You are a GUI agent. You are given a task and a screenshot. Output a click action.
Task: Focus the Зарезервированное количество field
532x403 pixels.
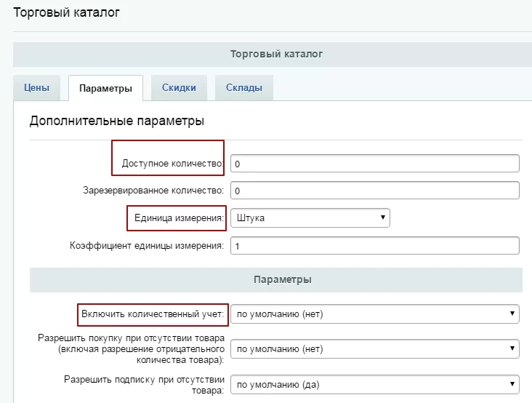(375, 191)
